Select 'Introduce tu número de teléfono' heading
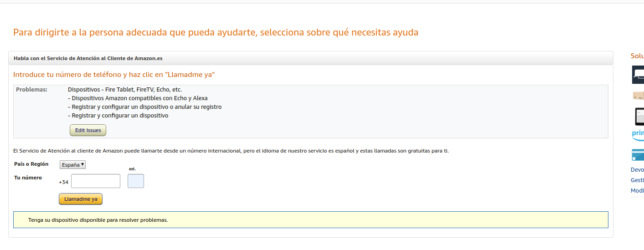 point(114,75)
